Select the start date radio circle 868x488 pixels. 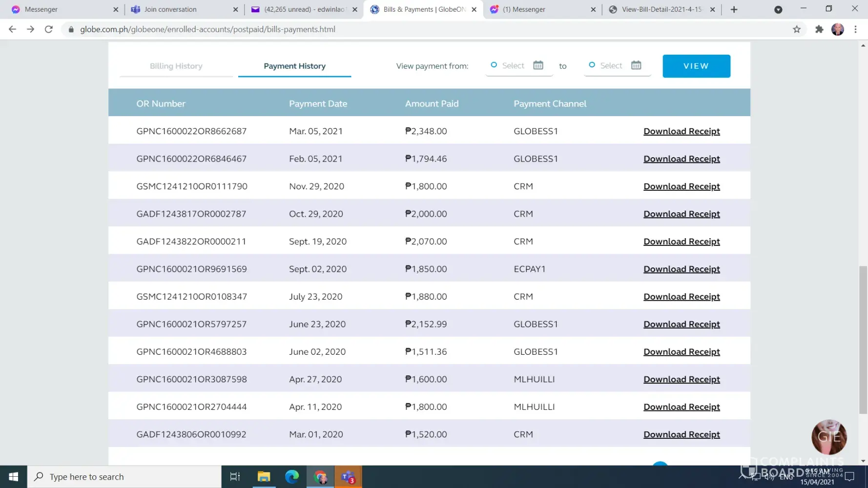pyautogui.click(x=494, y=65)
